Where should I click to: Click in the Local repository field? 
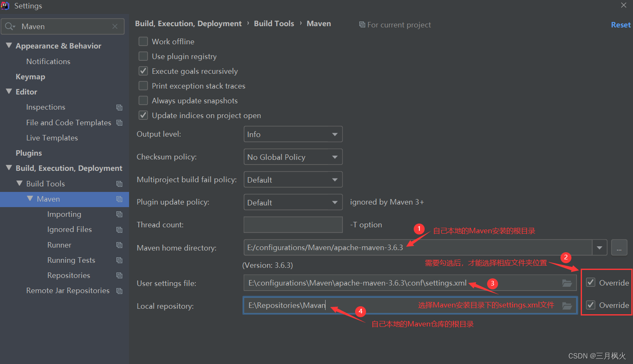[410, 305]
